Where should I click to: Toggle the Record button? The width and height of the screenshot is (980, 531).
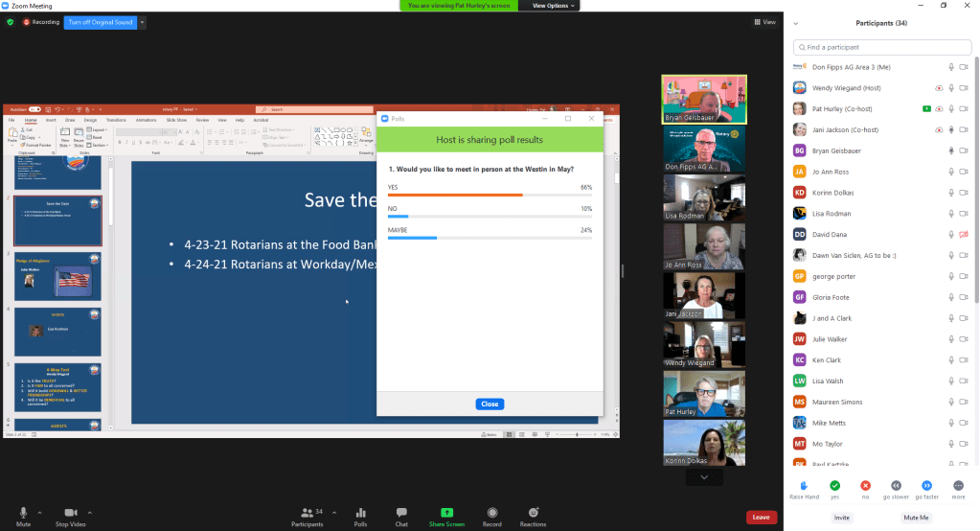(492, 513)
